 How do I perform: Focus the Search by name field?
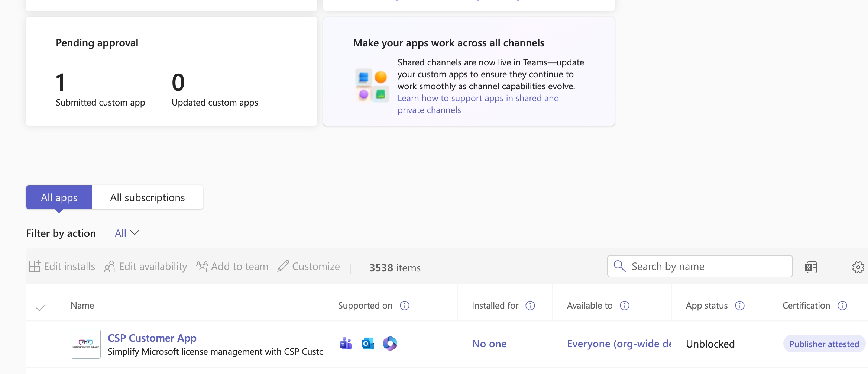[x=700, y=266]
